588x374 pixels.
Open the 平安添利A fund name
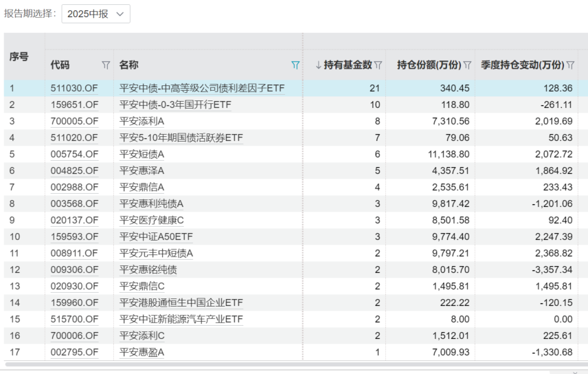[x=142, y=121]
